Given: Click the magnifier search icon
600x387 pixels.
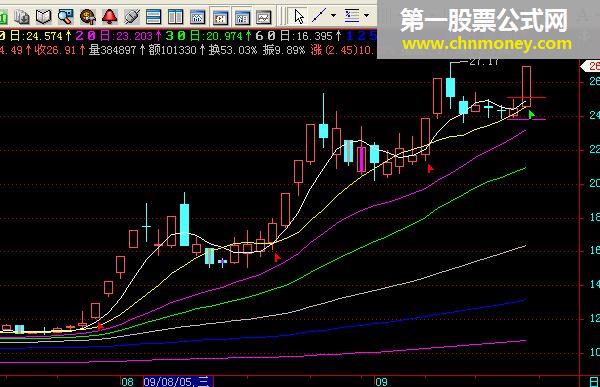Looking at the screenshot, I should [x=65, y=17].
